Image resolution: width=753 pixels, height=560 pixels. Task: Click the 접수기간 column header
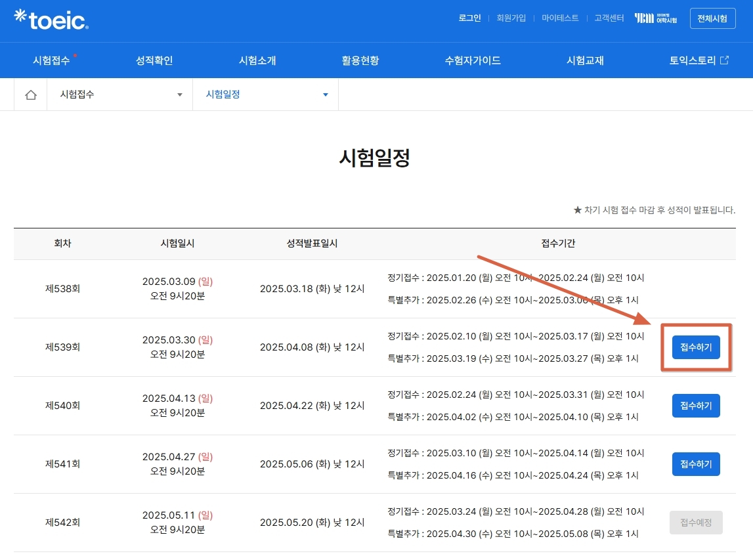point(558,244)
